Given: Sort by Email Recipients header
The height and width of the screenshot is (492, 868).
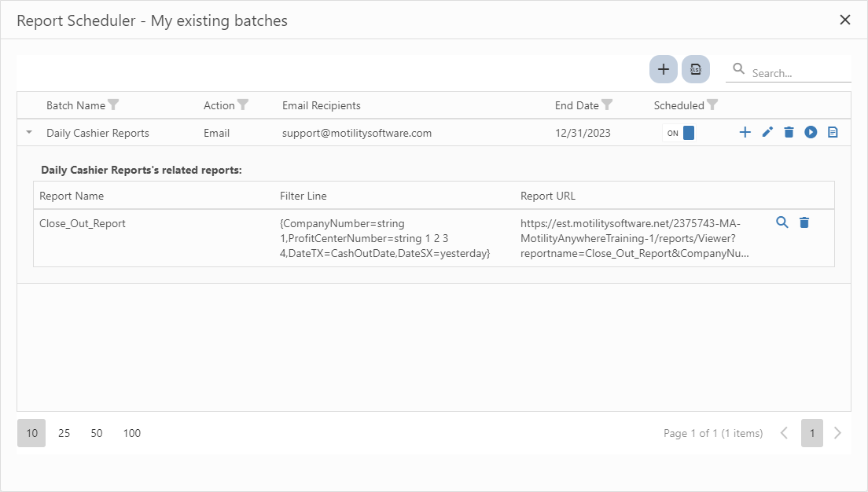Looking at the screenshot, I should point(321,105).
